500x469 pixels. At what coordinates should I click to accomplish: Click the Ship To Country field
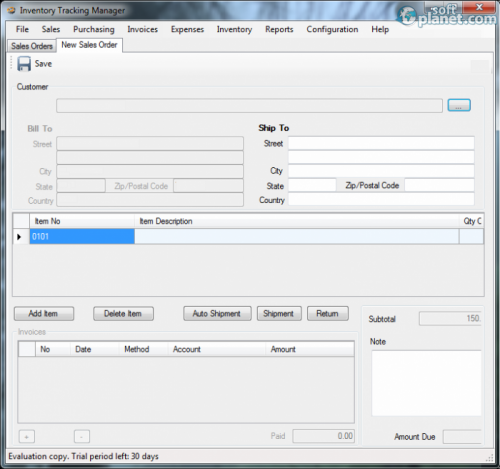pyautogui.click(x=381, y=199)
